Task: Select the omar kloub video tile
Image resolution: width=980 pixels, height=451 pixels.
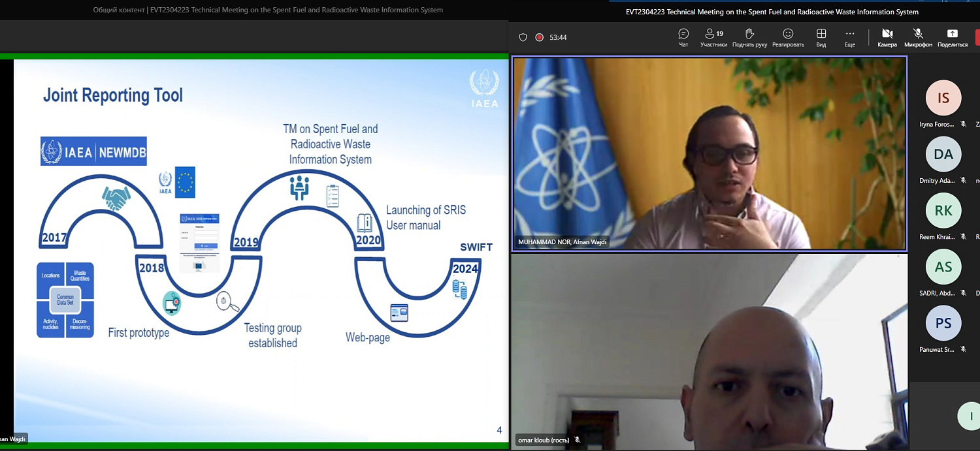Action: pyautogui.click(x=710, y=351)
